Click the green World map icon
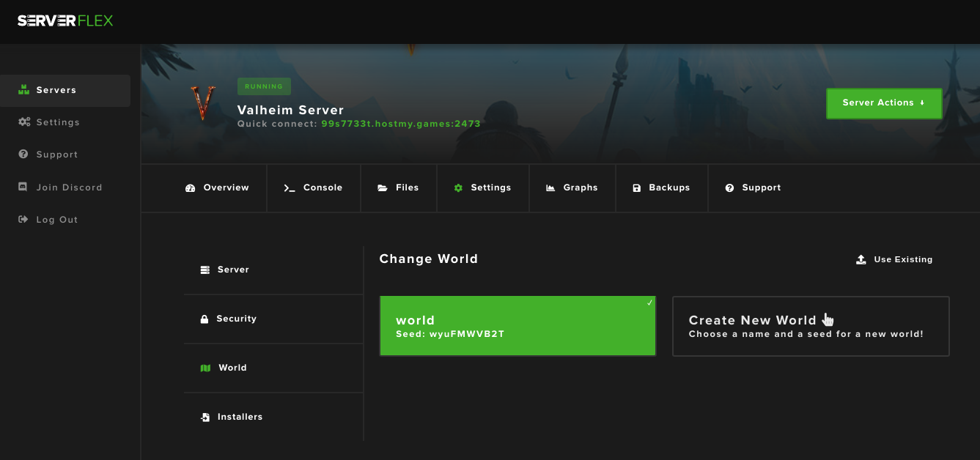980x460 pixels. (x=205, y=368)
